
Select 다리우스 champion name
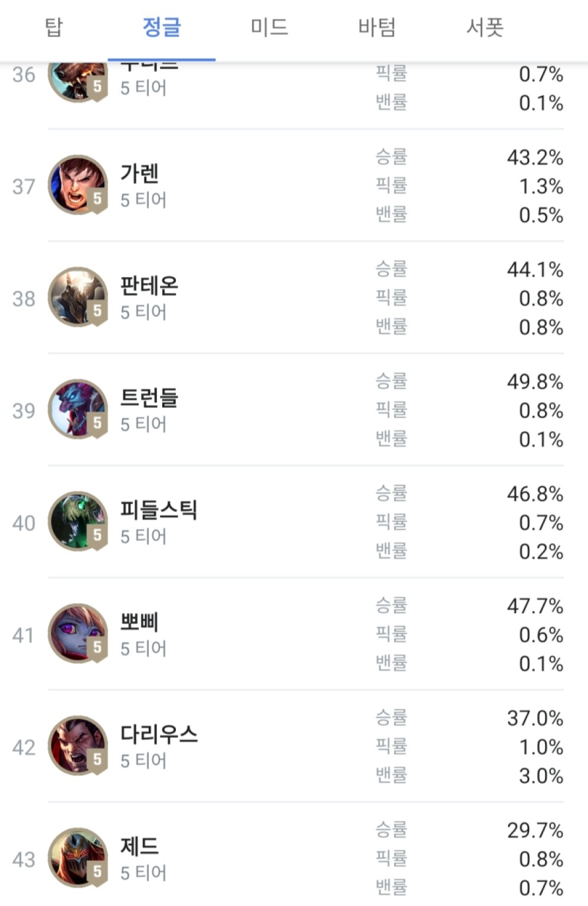point(159,734)
